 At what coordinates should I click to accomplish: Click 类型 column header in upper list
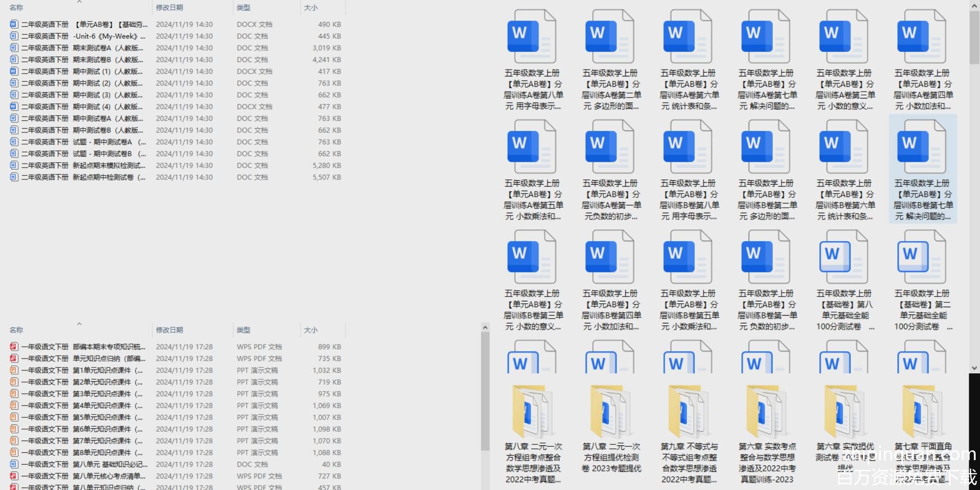[244, 8]
